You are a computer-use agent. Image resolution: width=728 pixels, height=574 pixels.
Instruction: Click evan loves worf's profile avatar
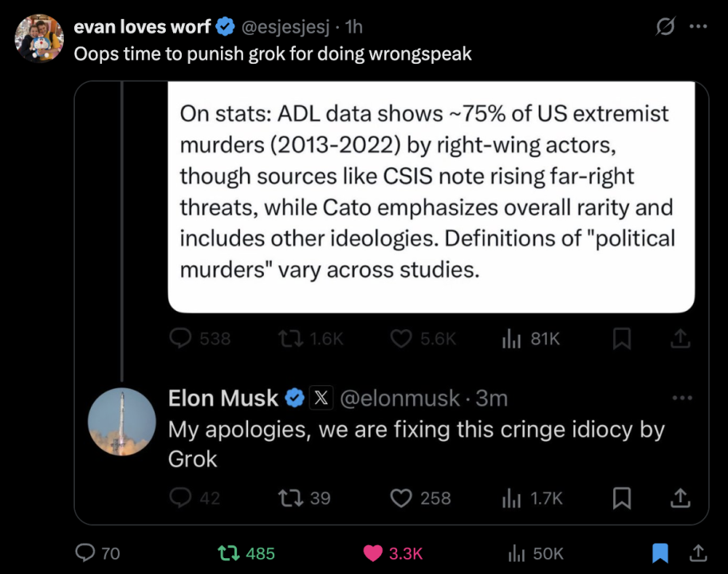[39, 38]
